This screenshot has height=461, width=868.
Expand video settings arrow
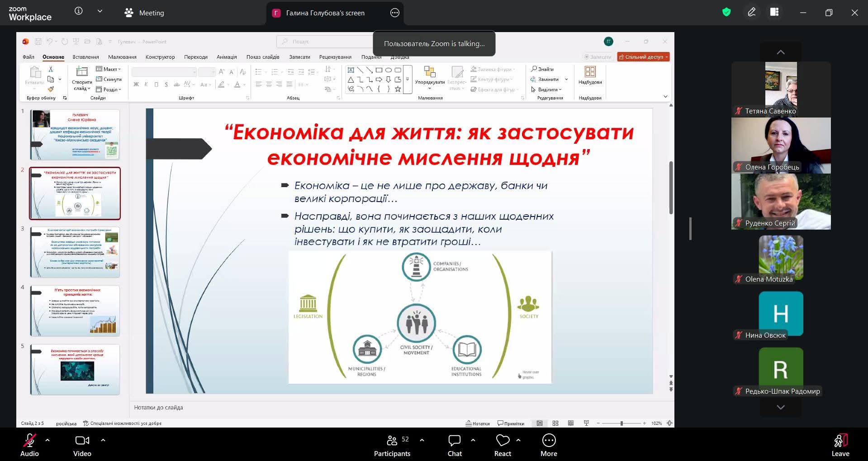103,440
